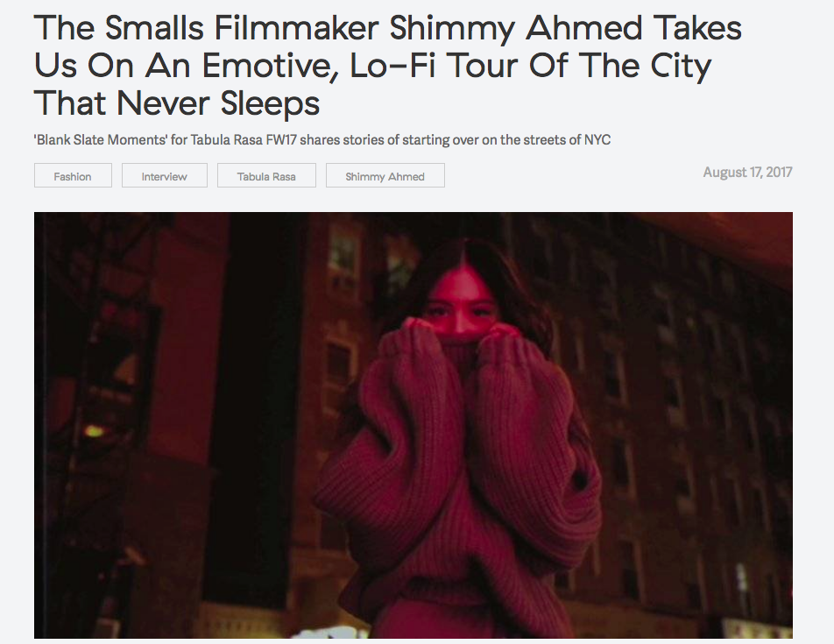Click the green light glow in photo
The image size is (834, 644).
point(94,431)
